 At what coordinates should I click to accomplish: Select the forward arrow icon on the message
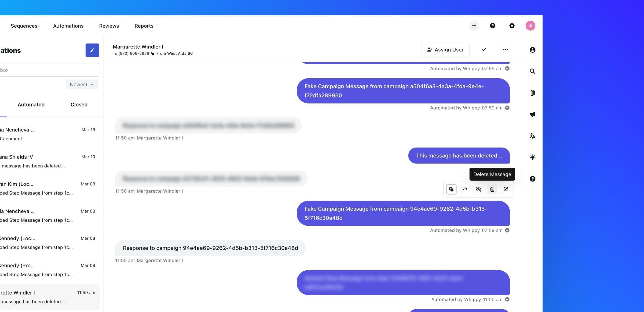coord(465,189)
